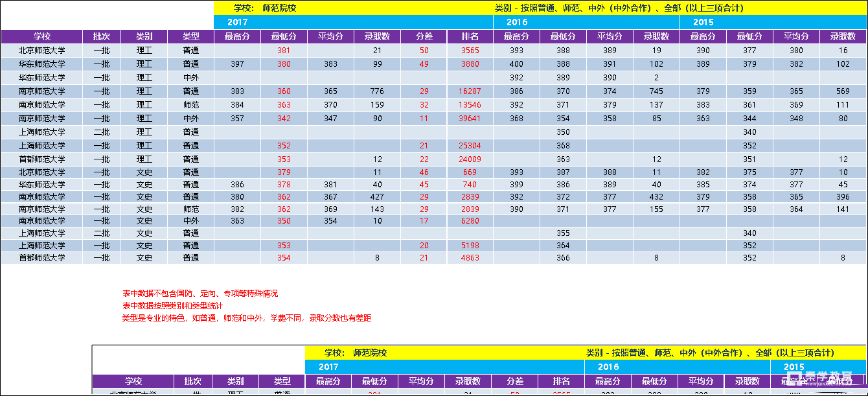This screenshot has width=868, height=396.
Task: Select the 批次 header in the upper table
Action: (x=102, y=37)
